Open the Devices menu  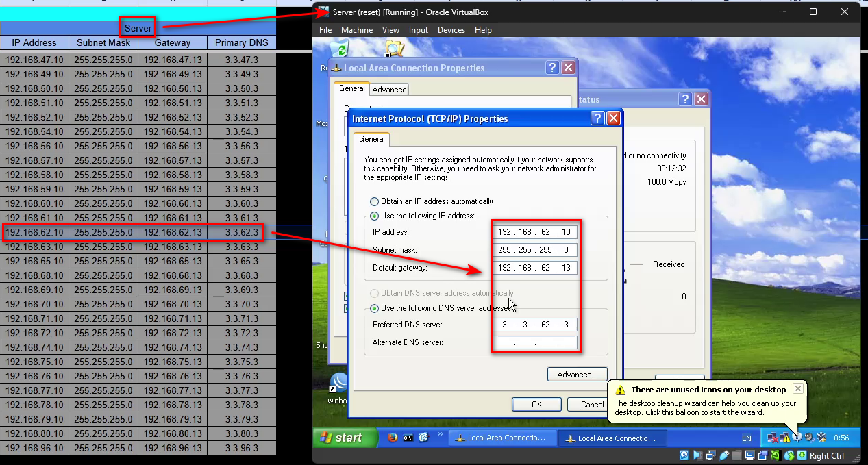pos(451,30)
